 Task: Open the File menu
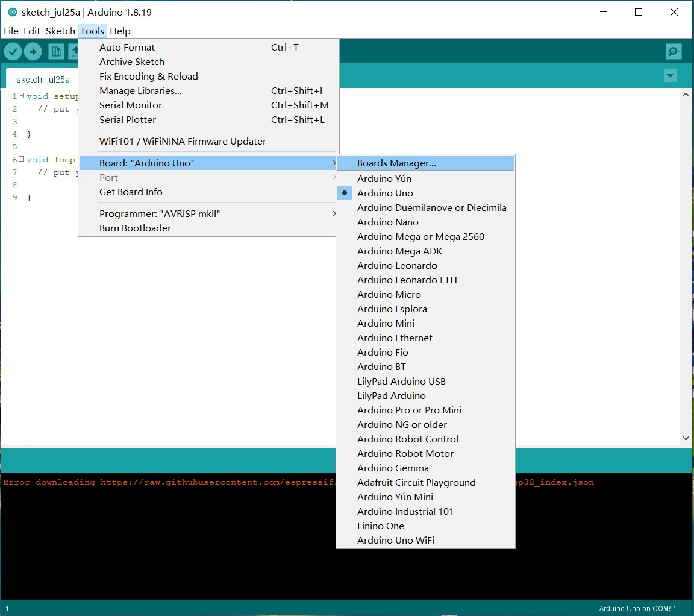(11, 31)
